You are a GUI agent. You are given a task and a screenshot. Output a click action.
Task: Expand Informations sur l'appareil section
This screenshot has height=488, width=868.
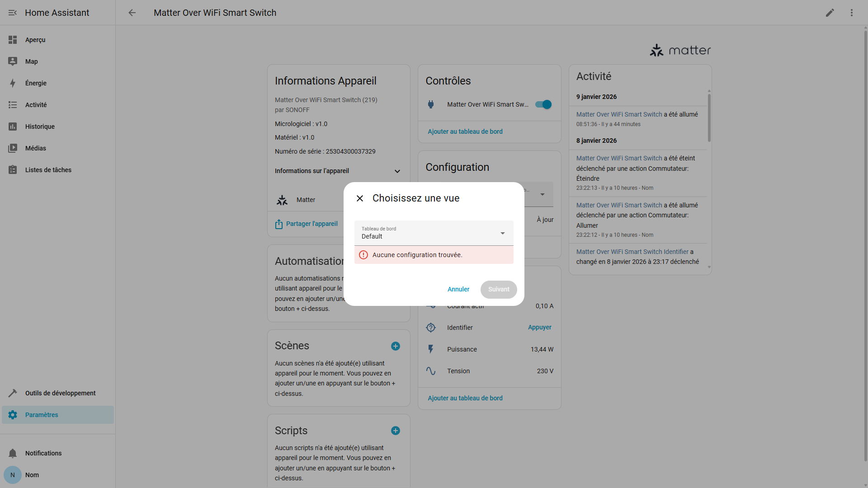click(397, 171)
